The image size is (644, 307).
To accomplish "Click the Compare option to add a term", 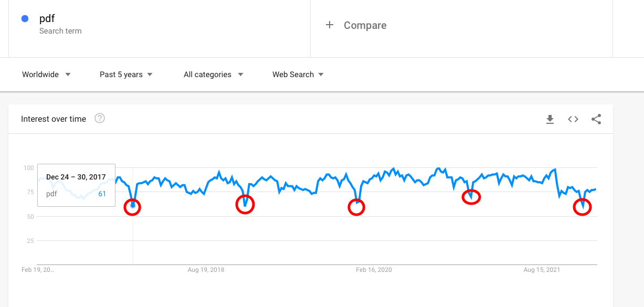I will point(364,25).
